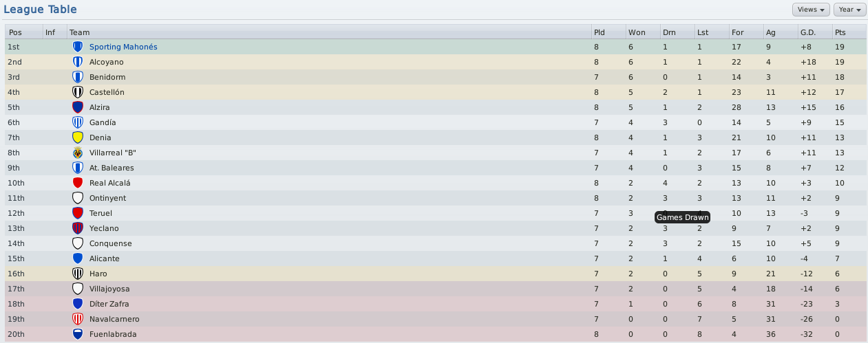This screenshot has height=343, width=868.
Task: Open the Views dropdown menu
Action: 812,10
